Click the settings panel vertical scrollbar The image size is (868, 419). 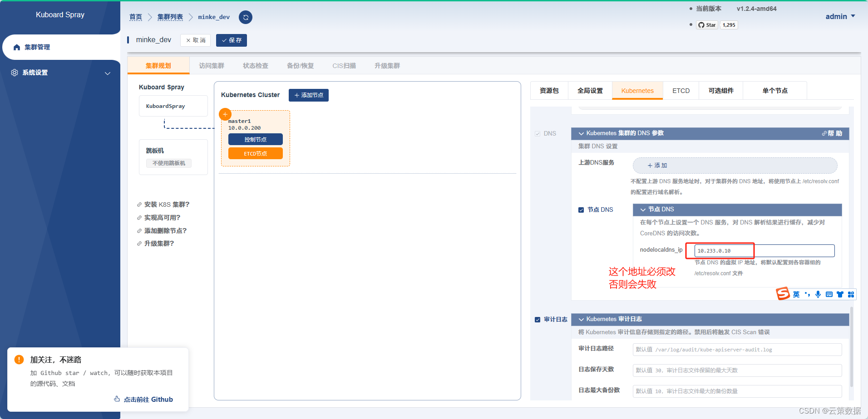(x=851, y=347)
